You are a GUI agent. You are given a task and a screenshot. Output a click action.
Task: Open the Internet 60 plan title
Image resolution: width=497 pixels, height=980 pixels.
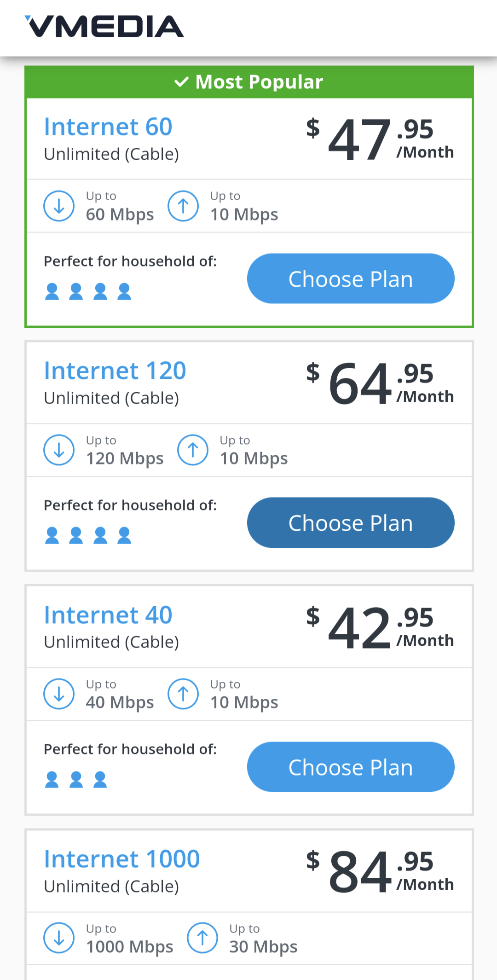[x=108, y=127]
